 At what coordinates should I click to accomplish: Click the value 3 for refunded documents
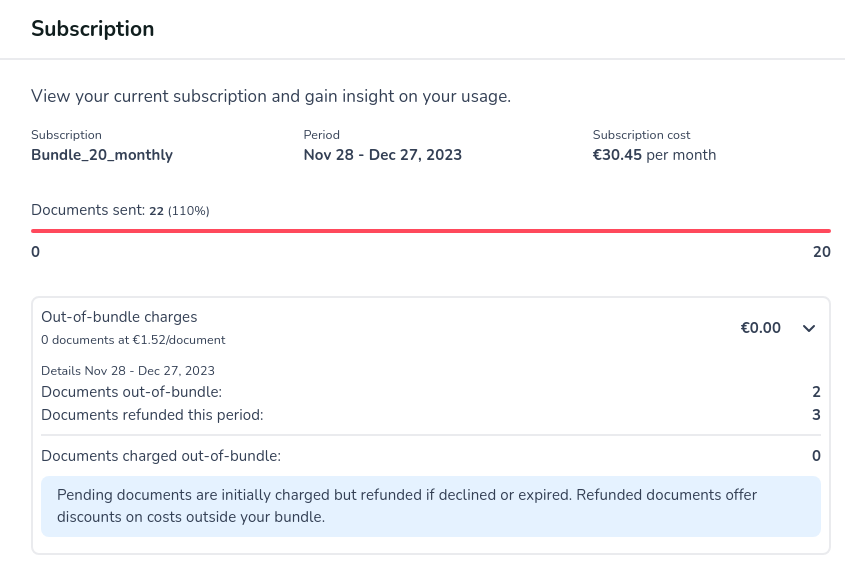coord(816,414)
